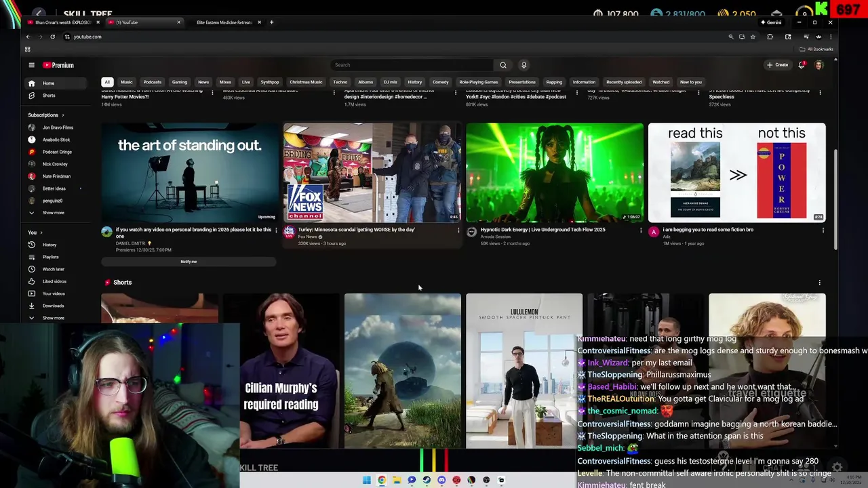This screenshot has width=868, height=488.
Task: Open the Subscriptions section chevron
Action: coord(63,115)
